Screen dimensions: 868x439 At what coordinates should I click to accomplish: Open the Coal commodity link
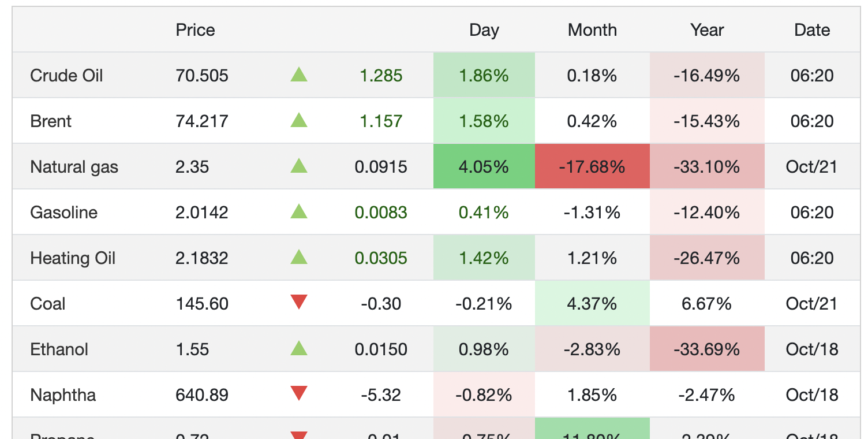click(48, 304)
